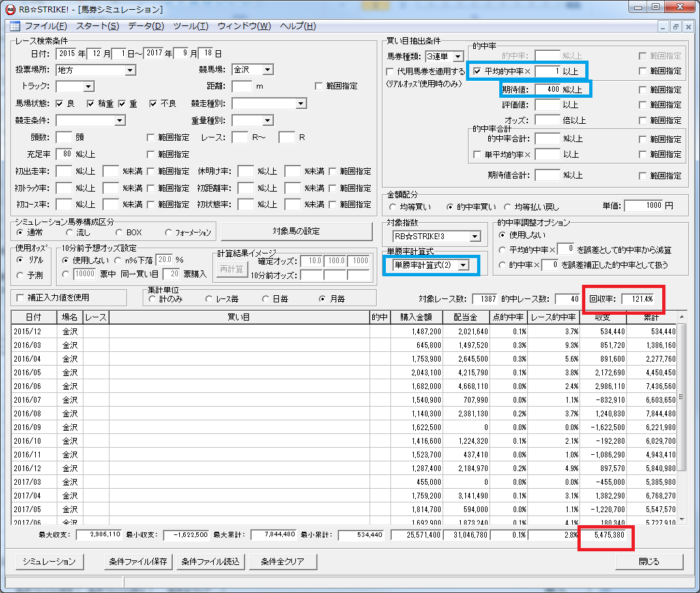Screen dimensions: 700x593
Task: Click the 回収率 field showing 121.4%
Action: pos(638,299)
